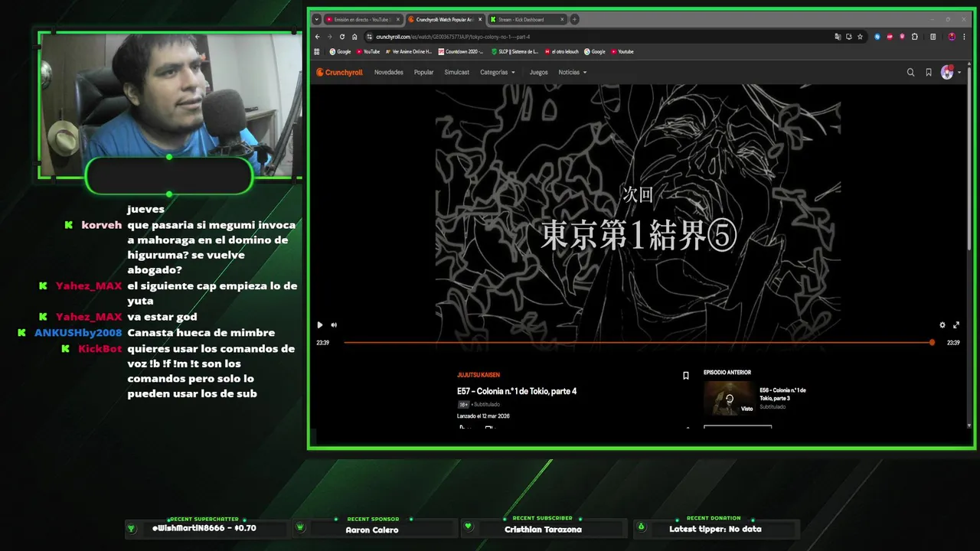Click the playhead at the end of the timeline
Screen dimensions: 980x551
(932, 342)
